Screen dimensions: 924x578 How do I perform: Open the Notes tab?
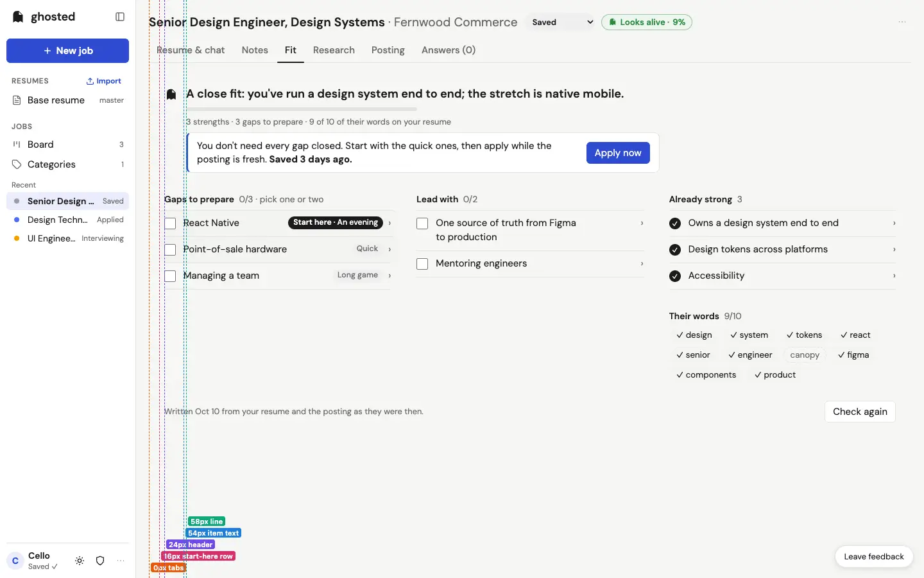255,50
